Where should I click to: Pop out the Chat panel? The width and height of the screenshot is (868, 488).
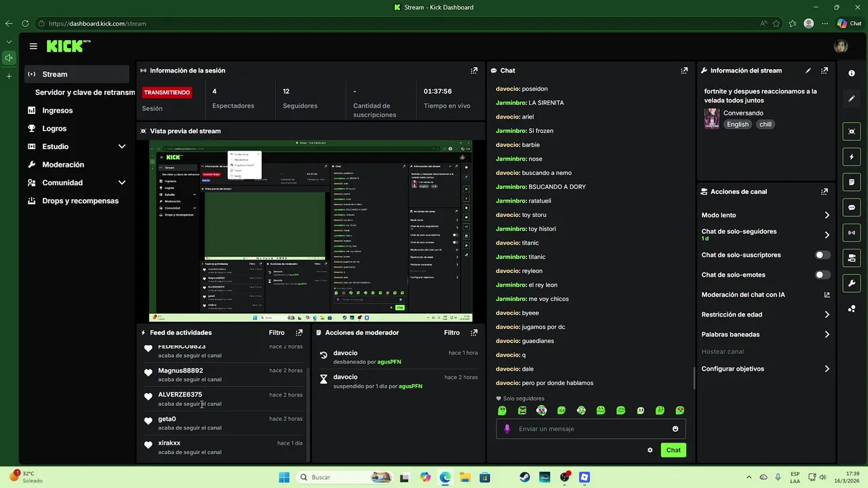click(685, 70)
